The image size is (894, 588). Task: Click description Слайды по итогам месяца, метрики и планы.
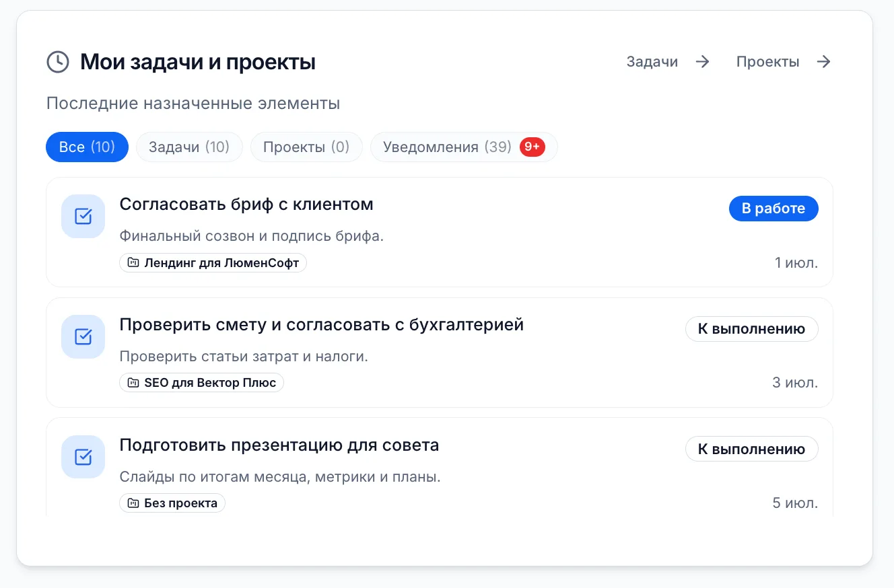point(280,477)
